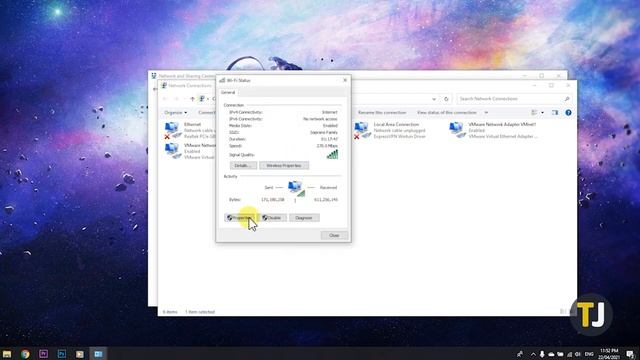Open Premiere Pro from the taskbar
This screenshot has height=360, width=640.
point(43,353)
